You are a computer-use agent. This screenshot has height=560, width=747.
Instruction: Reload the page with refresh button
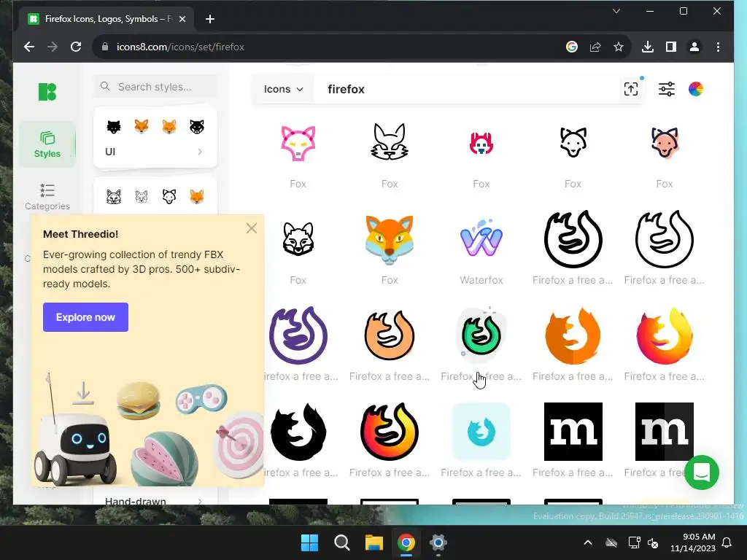(76, 47)
